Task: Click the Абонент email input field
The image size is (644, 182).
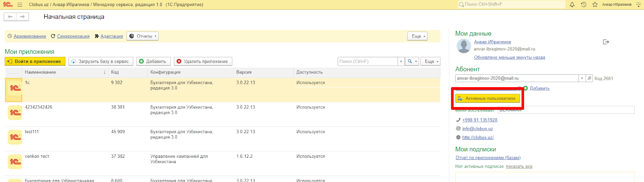Action: (517, 78)
